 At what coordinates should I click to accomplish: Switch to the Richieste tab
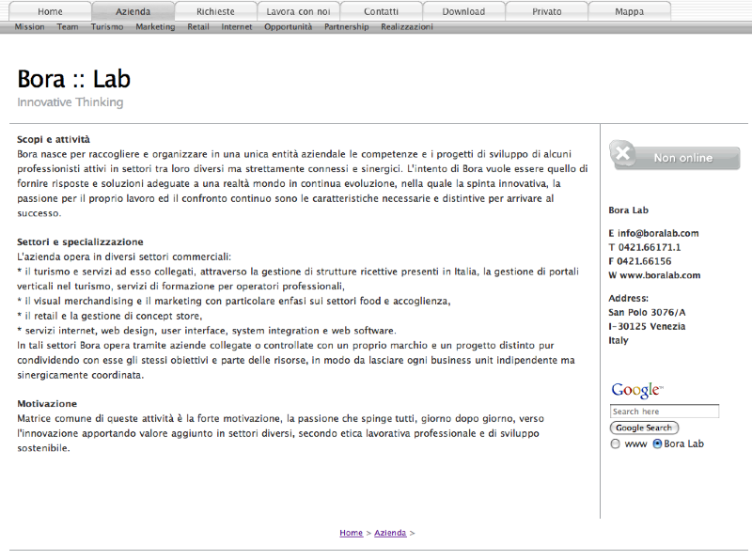pos(216,11)
